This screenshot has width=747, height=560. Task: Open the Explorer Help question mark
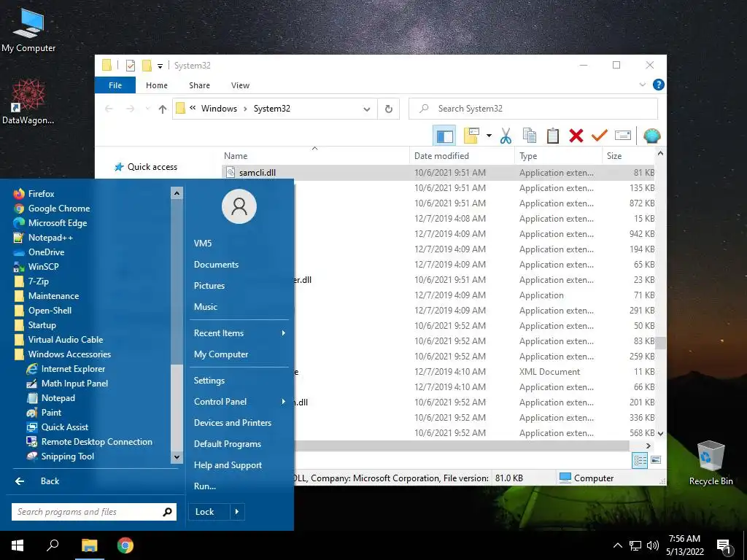pyautogui.click(x=659, y=85)
